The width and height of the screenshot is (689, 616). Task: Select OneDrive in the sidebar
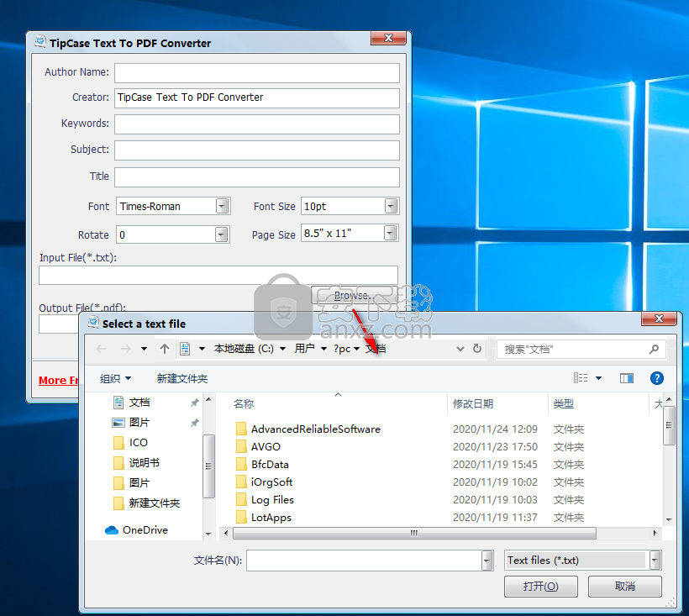point(137,530)
